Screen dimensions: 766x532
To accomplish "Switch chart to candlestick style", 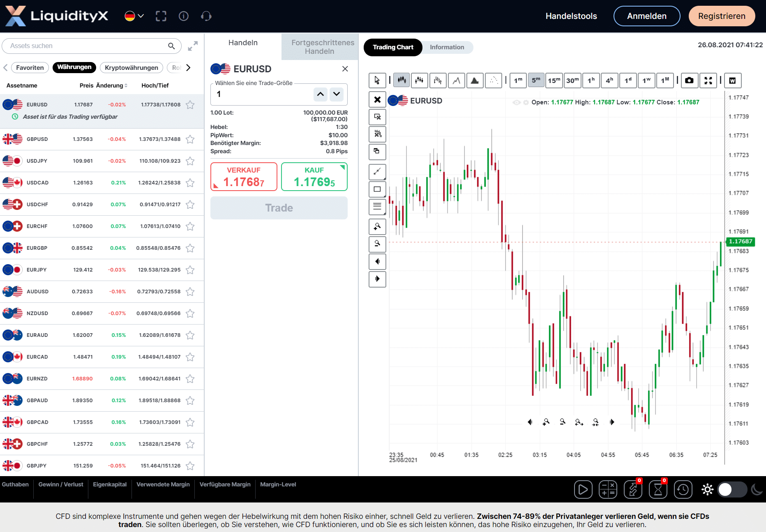I will tap(402, 81).
